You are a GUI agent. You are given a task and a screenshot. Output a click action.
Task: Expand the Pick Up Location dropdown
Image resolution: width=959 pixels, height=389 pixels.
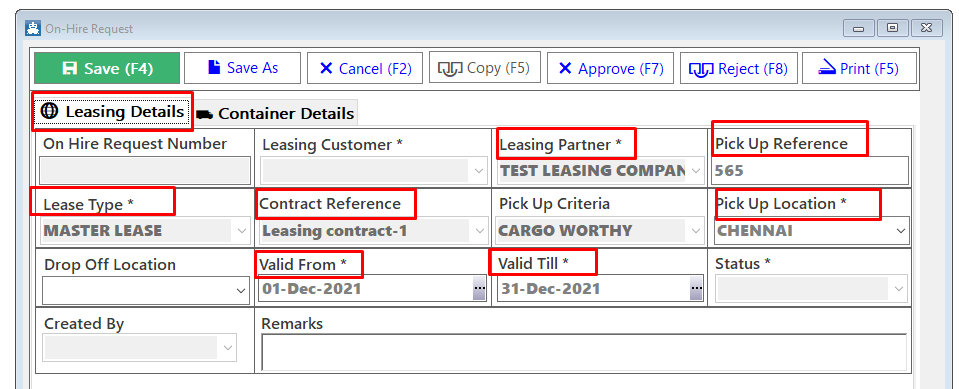point(809,231)
